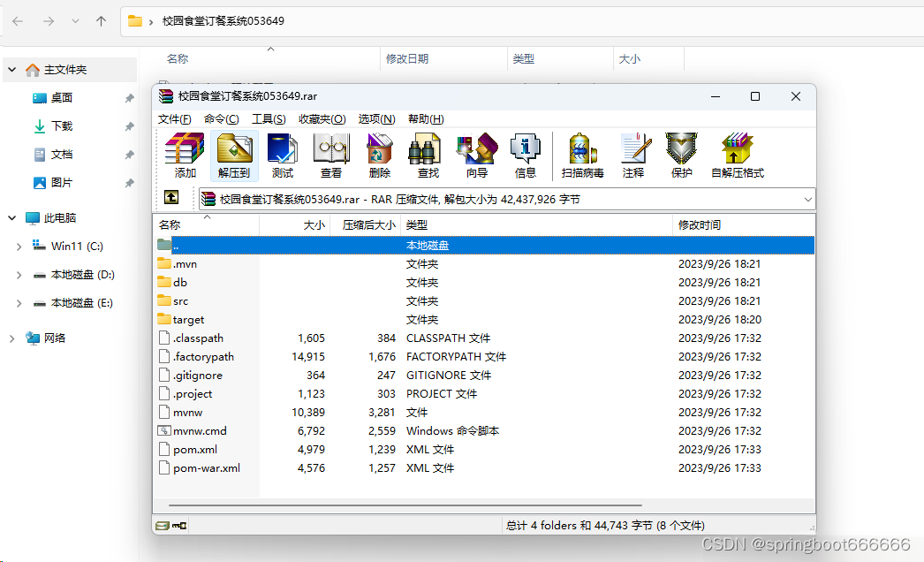The image size is (924, 562).
Task: Sort by WinRAR 类型 column header
Action: 536,224
